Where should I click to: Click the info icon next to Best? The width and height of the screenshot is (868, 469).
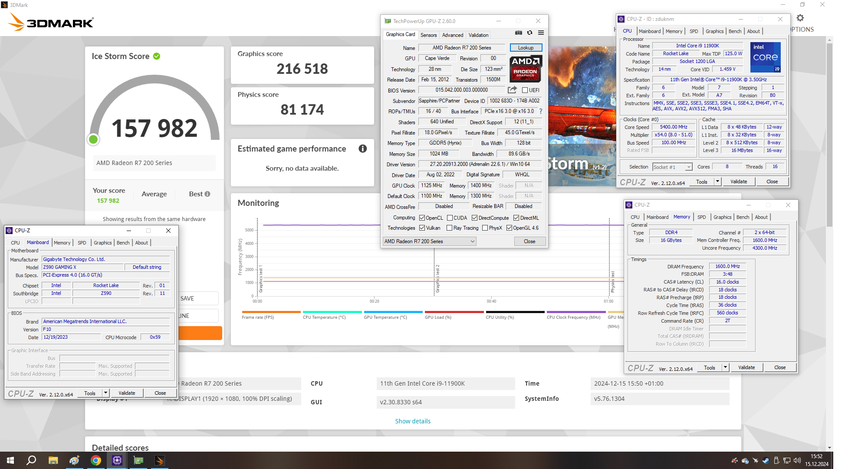click(207, 194)
